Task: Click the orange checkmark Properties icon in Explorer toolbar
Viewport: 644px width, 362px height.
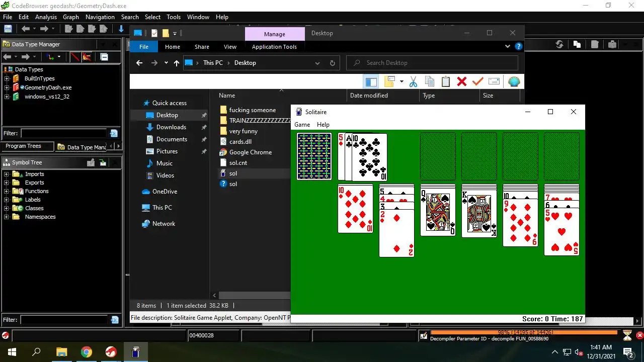Action: pos(478,81)
